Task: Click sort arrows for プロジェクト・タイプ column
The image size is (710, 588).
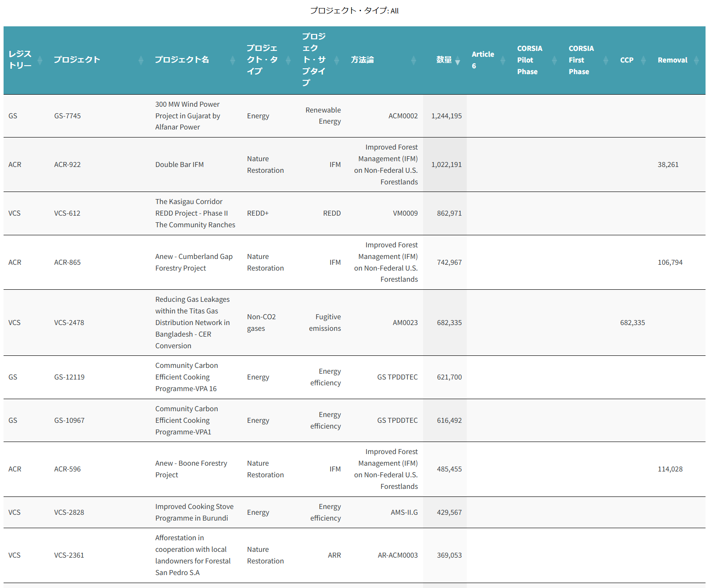Action: pos(288,60)
